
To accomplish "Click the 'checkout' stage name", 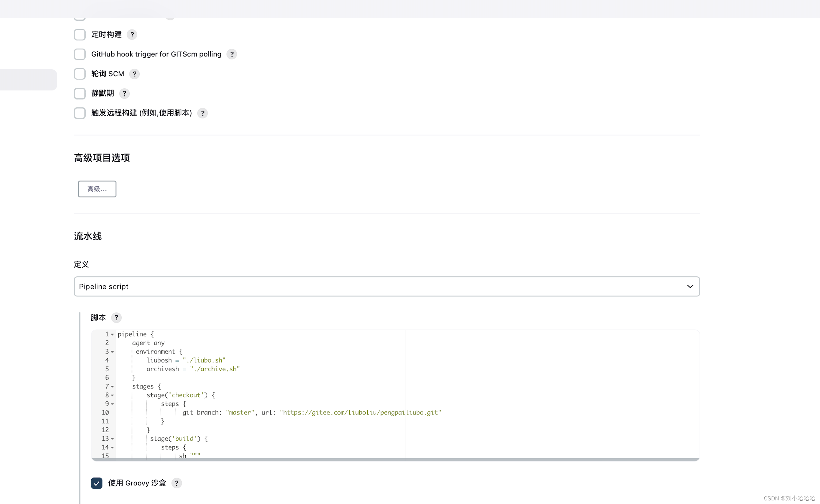I will [x=186, y=395].
